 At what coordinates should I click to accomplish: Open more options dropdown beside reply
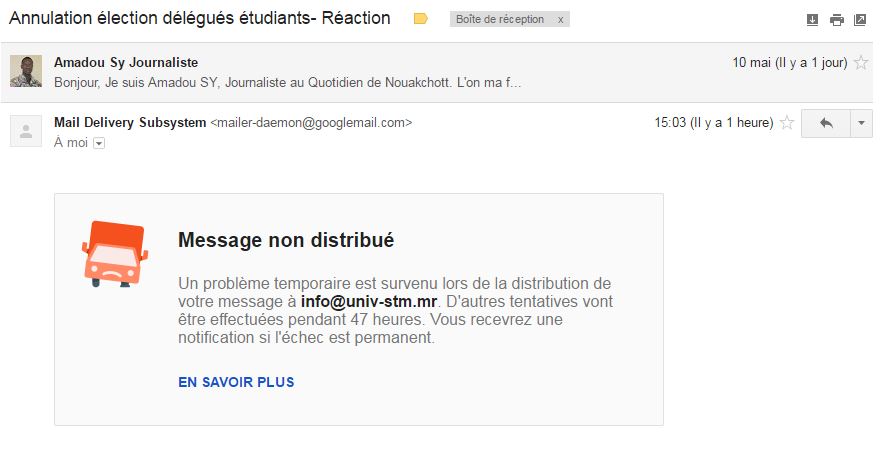(x=861, y=123)
